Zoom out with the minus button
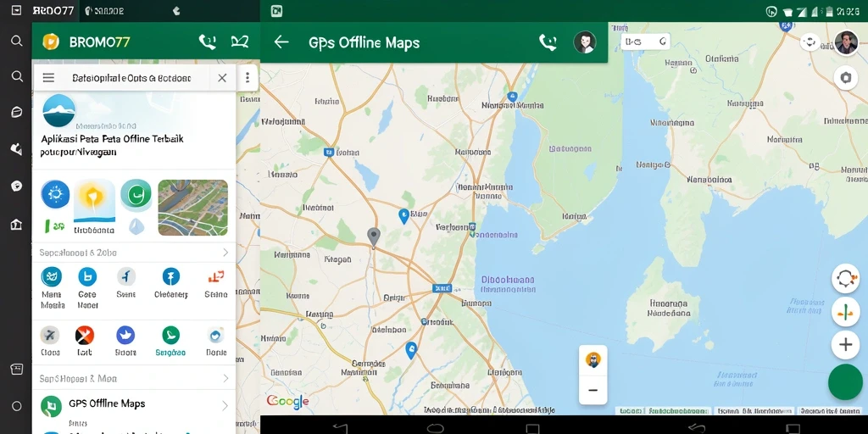The height and width of the screenshot is (434, 868). point(593,390)
